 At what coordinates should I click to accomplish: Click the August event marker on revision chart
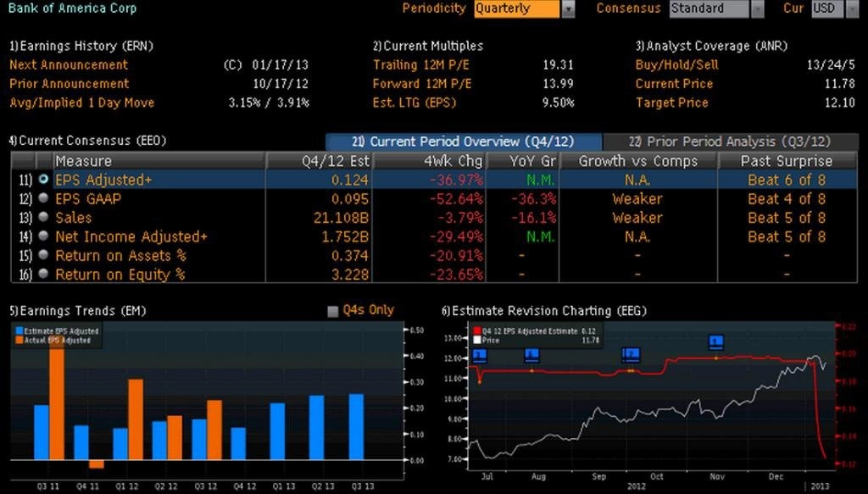pos(531,355)
